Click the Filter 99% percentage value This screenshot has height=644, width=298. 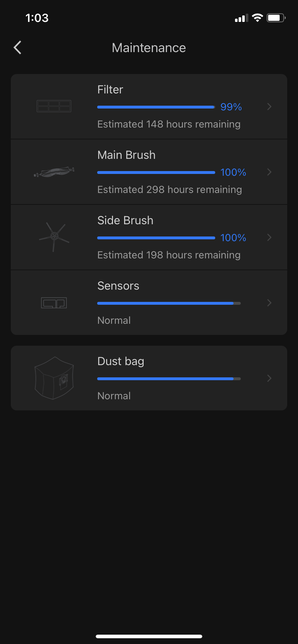231,107
